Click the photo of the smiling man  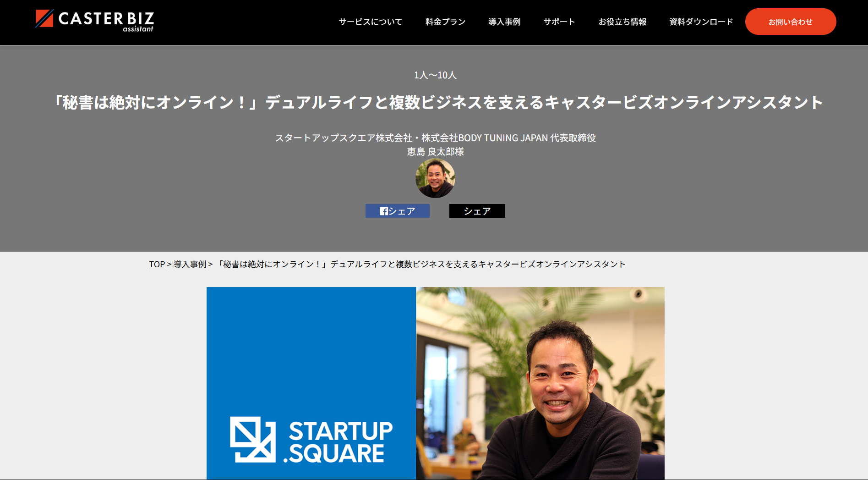540,383
